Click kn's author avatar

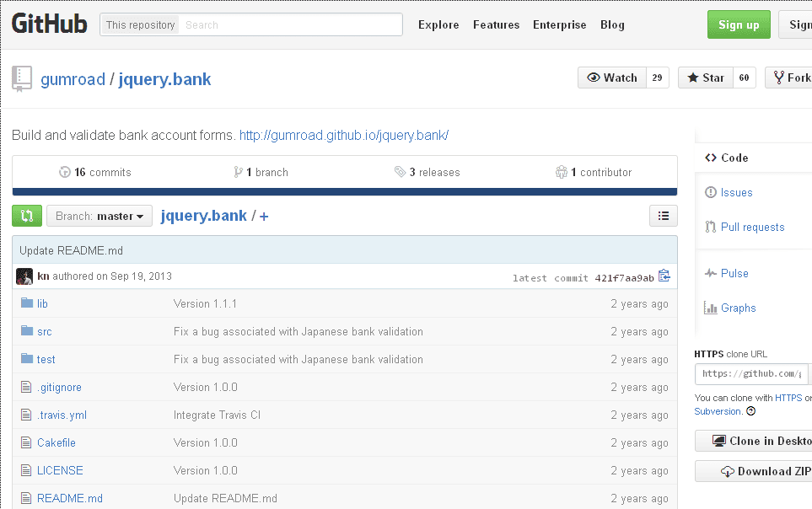click(x=24, y=276)
